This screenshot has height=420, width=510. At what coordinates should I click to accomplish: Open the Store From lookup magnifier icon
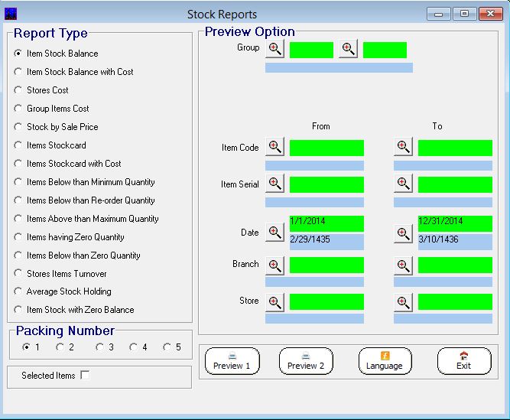[275, 301]
